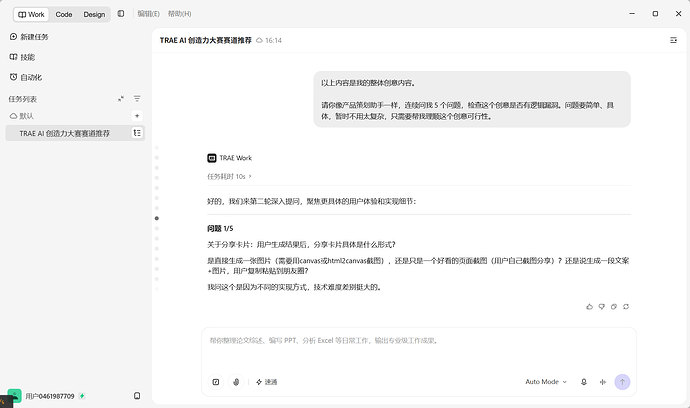The image size is (690, 408).
Task: Open the task outline icon on selected task
Action: (x=137, y=133)
